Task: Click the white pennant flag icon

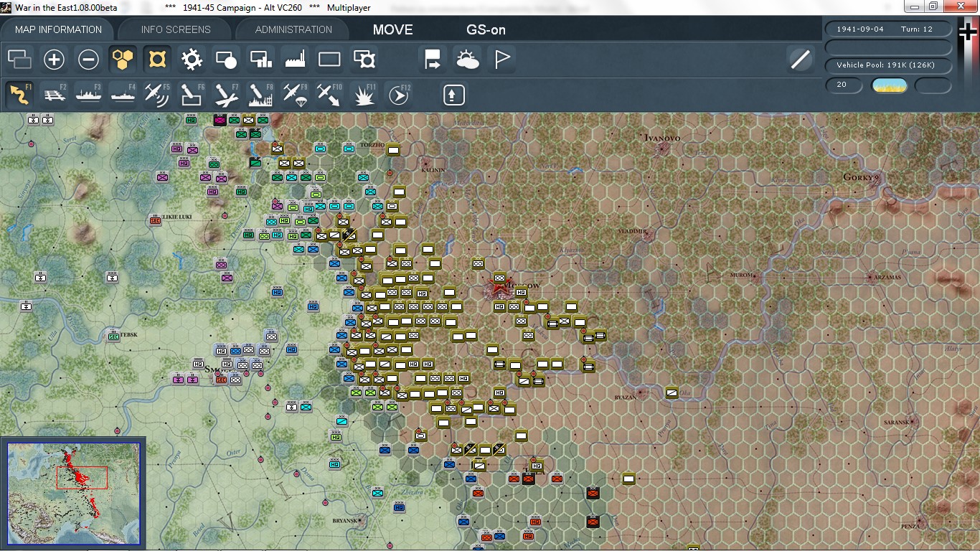Action: pos(502,60)
